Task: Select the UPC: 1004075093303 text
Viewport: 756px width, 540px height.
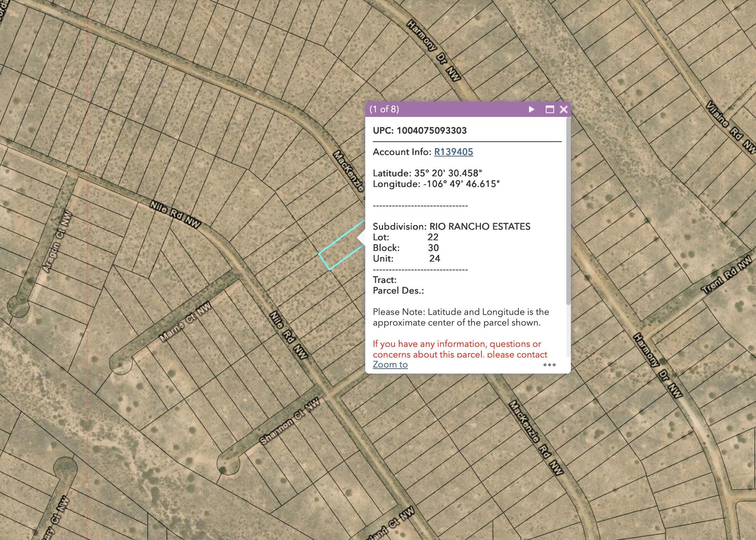Action: click(420, 131)
